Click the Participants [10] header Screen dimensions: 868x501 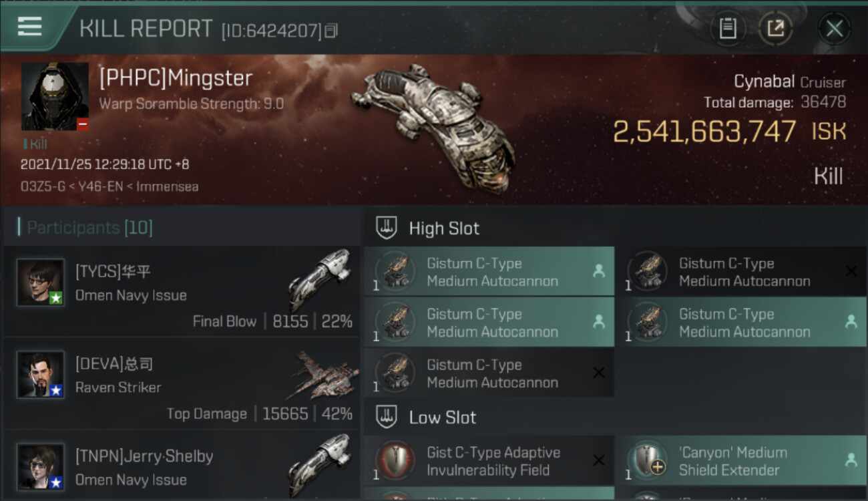click(x=85, y=228)
